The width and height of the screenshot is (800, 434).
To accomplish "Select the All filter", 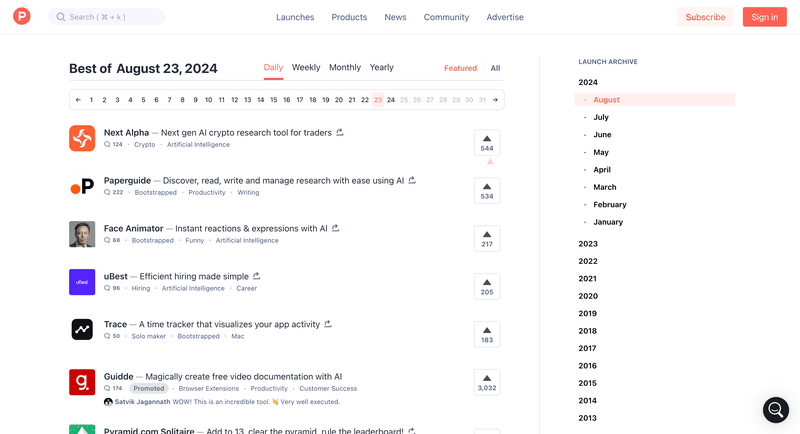I will (495, 68).
